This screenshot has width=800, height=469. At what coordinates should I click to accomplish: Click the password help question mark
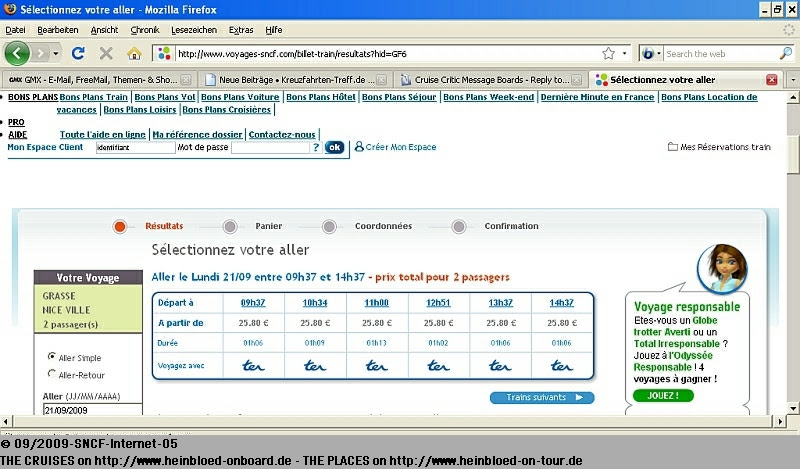click(316, 147)
